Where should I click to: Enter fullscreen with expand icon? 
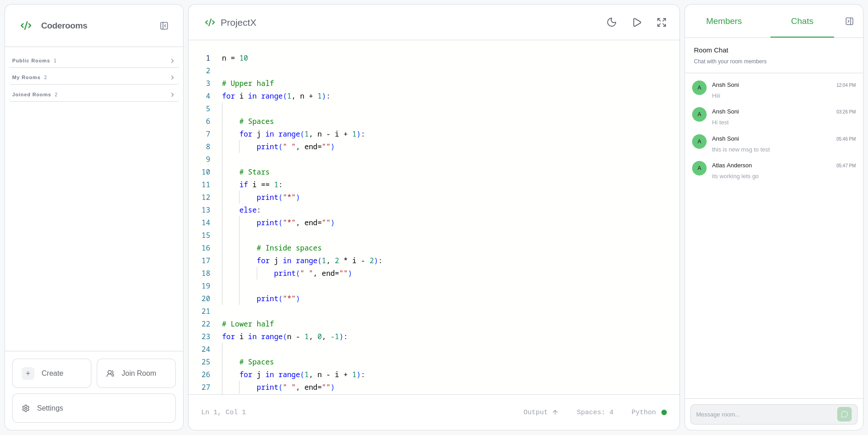tap(661, 22)
